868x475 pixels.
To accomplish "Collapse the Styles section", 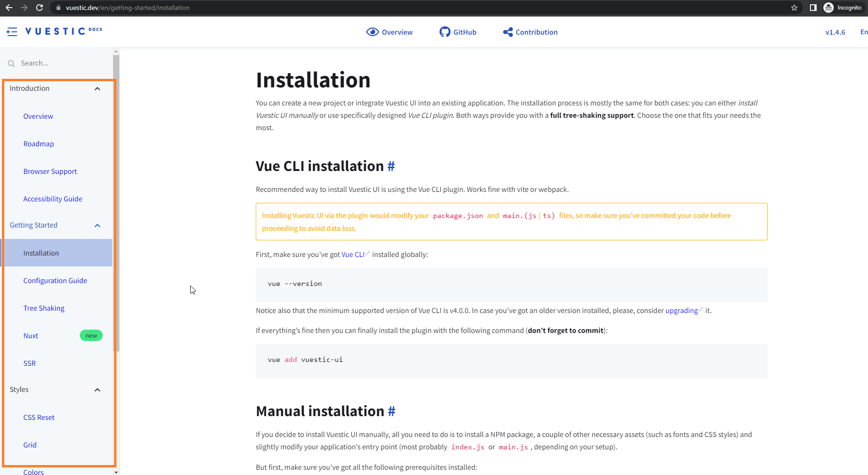I will click(97, 389).
